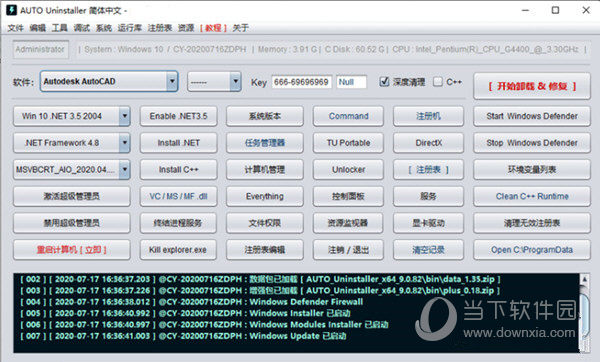Open the Command button
600x362 pixels.
point(348,116)
